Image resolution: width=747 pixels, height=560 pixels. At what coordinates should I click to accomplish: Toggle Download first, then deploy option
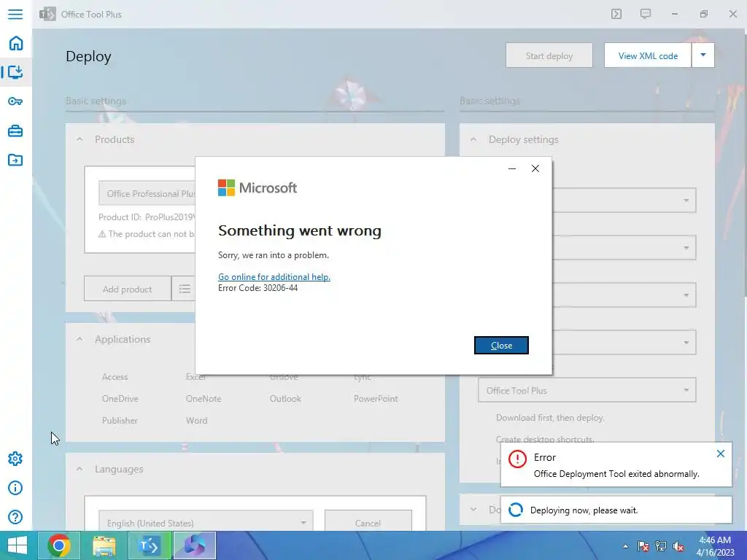coord(550,418)
